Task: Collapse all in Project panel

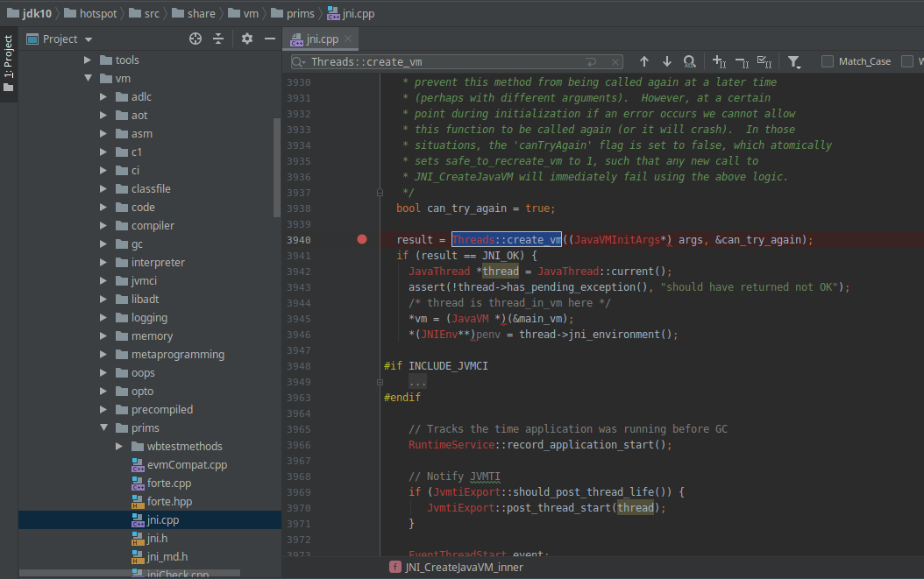Action: pos(218,39)
